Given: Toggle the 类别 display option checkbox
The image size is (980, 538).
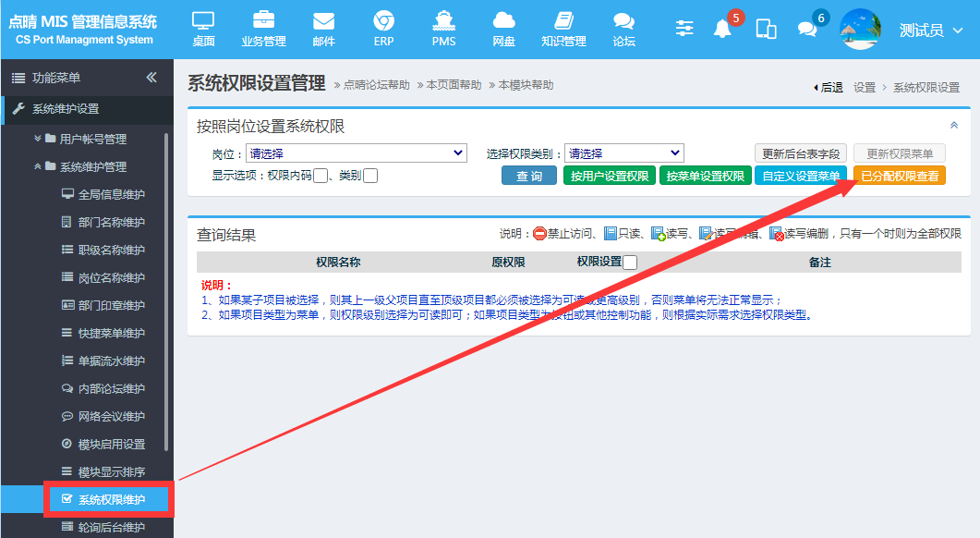Looking at the screenshot, I should pyautogui.click(x=370, y=176).
